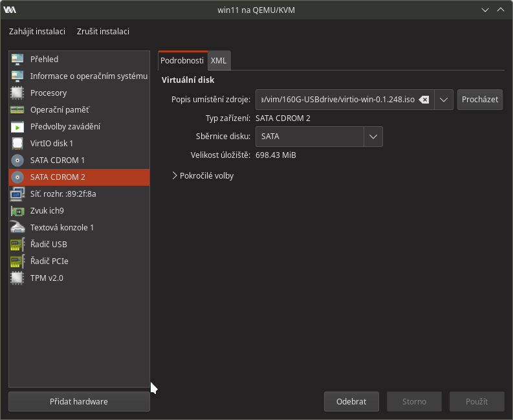Select Řadič USB entry
513x420 pixels.
(x=79, y=244)
